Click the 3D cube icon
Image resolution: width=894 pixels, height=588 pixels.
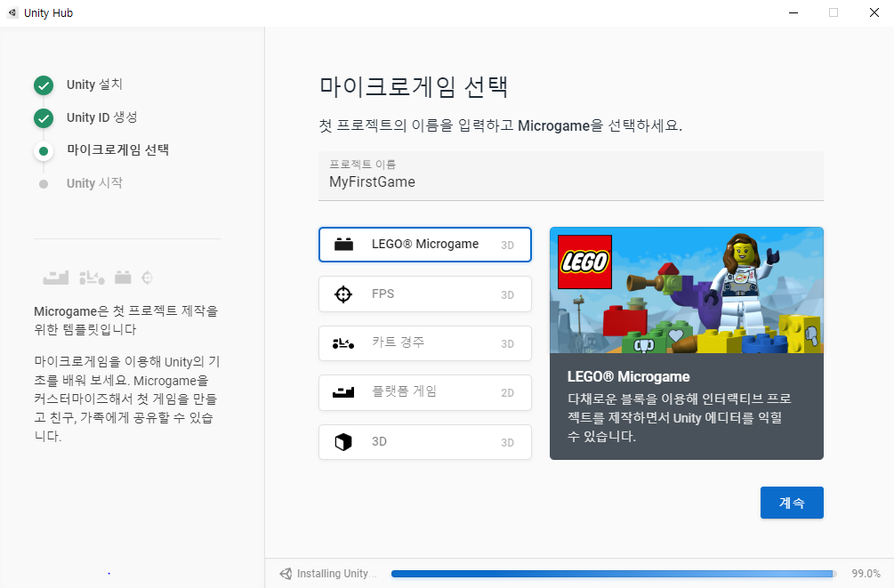point(343,442)
